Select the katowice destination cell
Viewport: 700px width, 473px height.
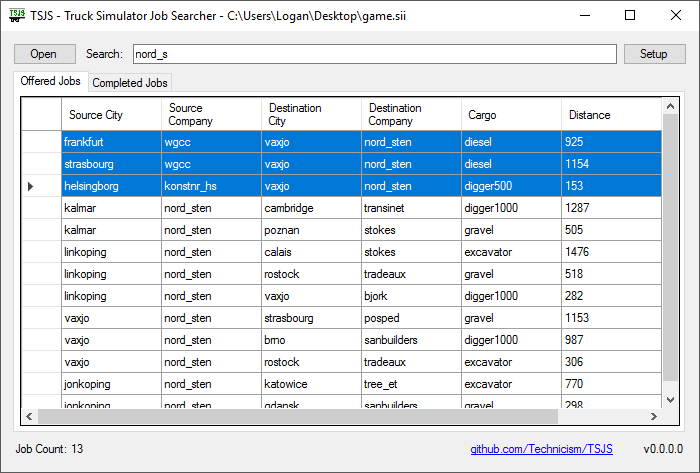[x=310, y=384]
